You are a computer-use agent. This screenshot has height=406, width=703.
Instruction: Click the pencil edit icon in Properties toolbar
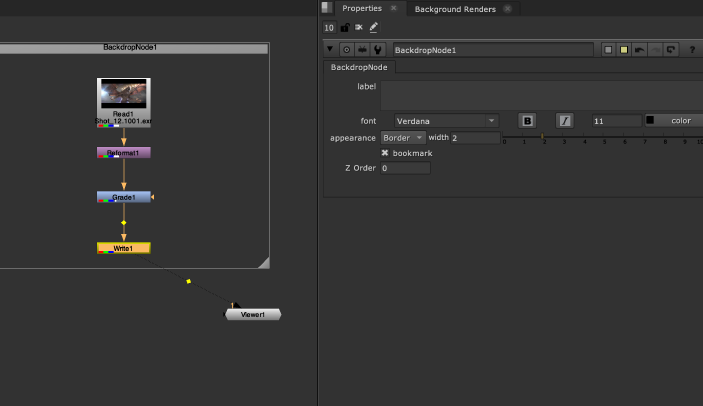[373, 28]
